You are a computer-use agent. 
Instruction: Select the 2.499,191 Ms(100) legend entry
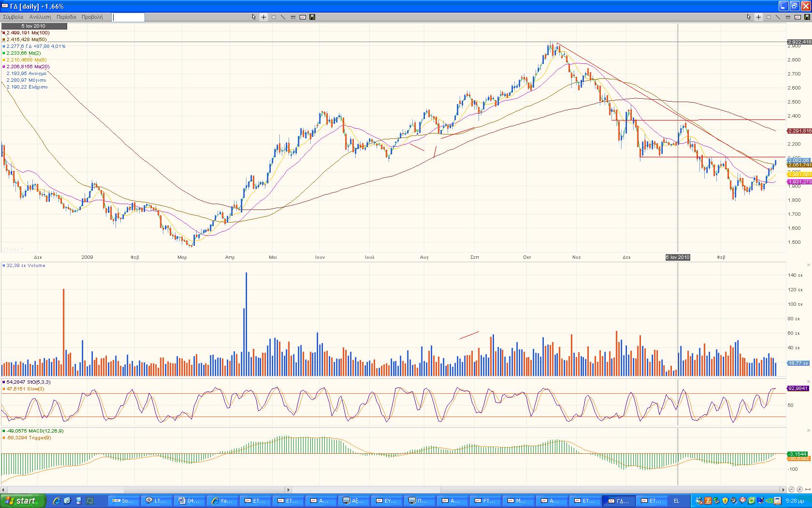28,33
